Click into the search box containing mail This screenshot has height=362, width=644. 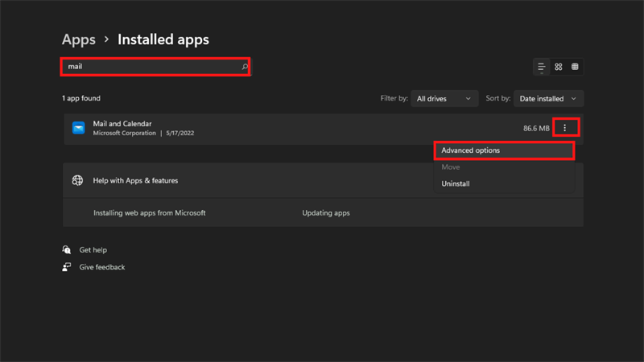145,67
